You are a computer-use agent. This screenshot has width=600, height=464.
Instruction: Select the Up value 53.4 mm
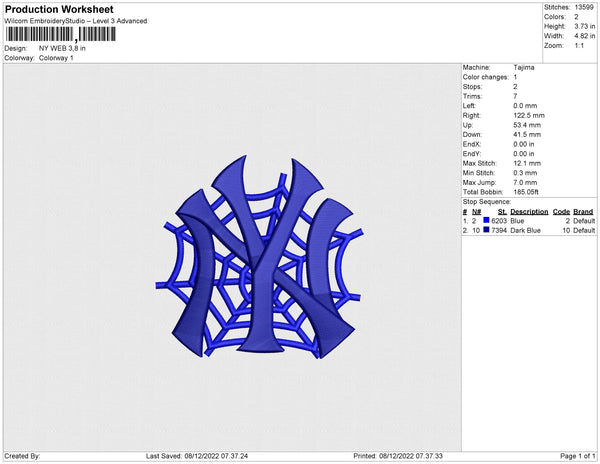coord(527,125)
